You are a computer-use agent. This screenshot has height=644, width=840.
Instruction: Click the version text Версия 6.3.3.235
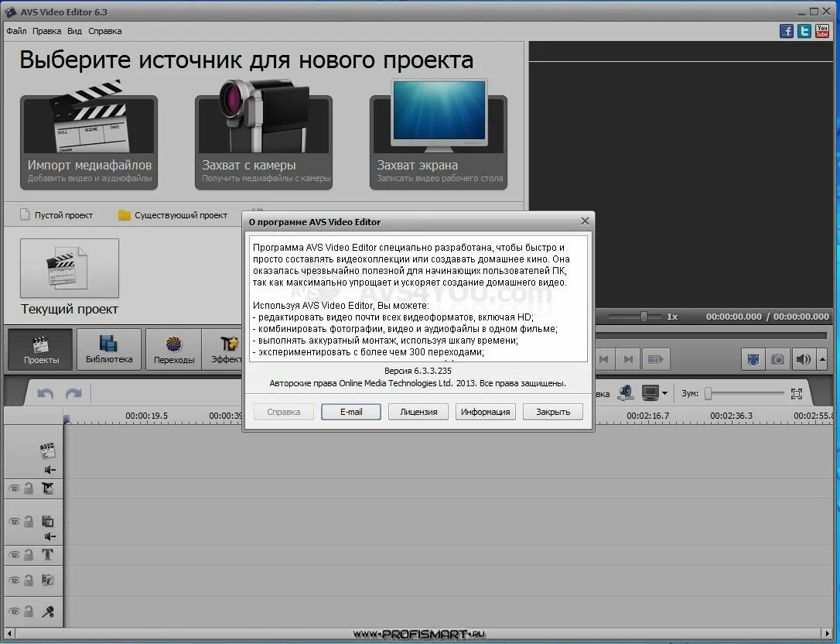(x=418, y=371)
